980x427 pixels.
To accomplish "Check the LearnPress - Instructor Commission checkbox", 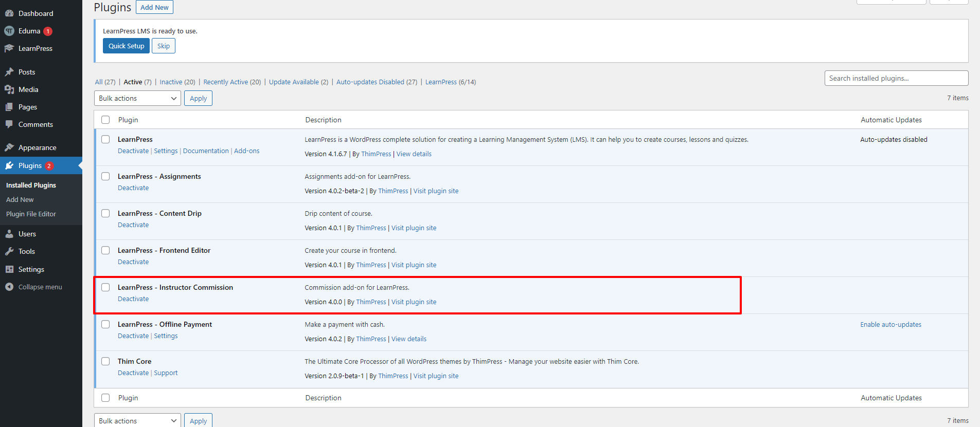I will (x=105, y=287).
